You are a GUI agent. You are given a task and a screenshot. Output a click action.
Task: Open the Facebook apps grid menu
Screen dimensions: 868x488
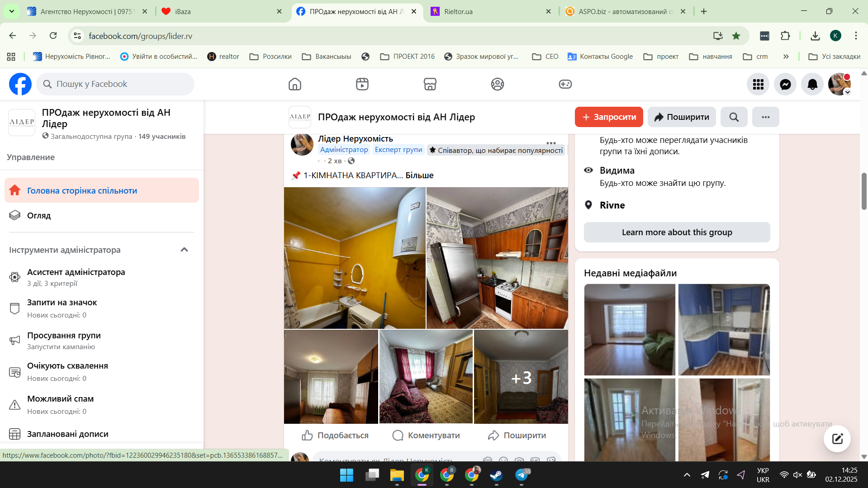click(x=758, y=84)
